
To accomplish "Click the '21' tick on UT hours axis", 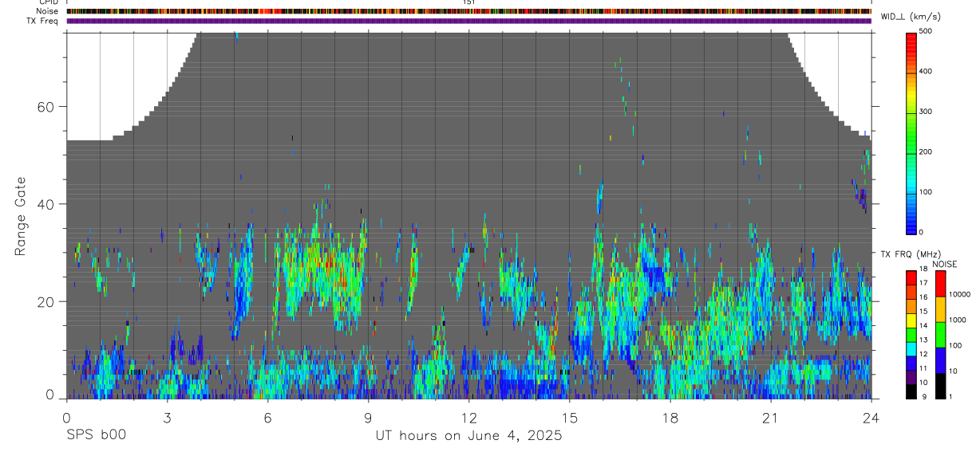I will (x=770, y=417).
